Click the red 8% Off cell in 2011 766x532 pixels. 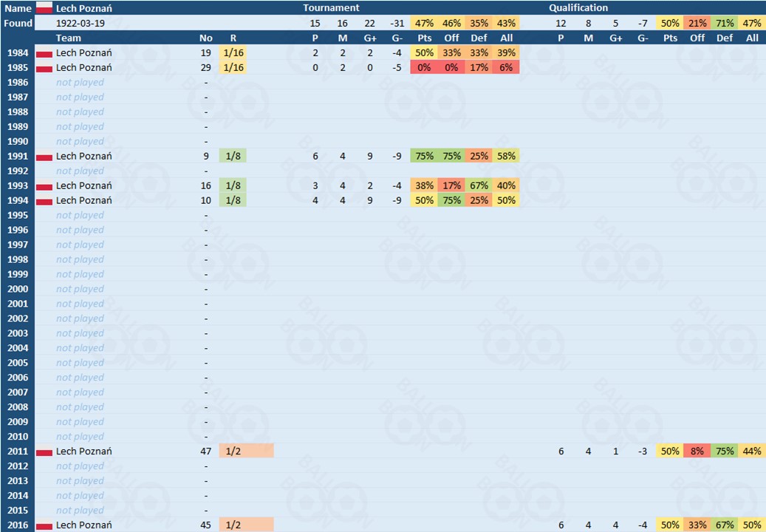(x=697, y=451)
